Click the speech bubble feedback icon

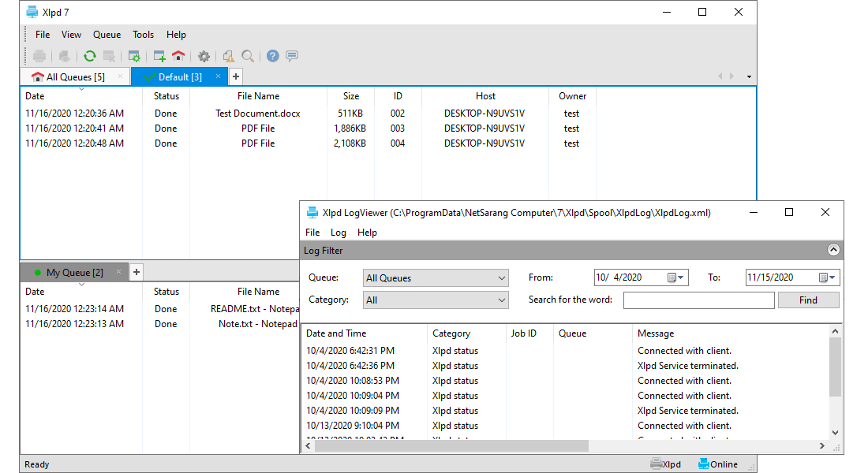tap(292, 56)
